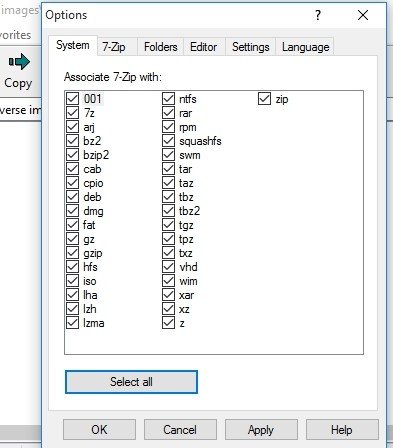
Task: Toggle the cpio checkbox
Action: (x=72, y=183)
